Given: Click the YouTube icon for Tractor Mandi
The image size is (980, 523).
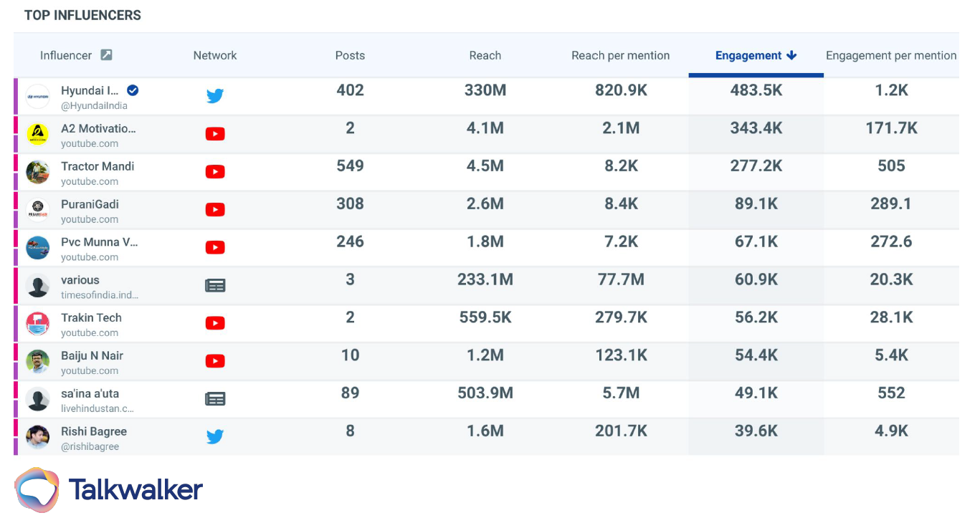Looking at the screenshot, I should (x=215, y=171).
